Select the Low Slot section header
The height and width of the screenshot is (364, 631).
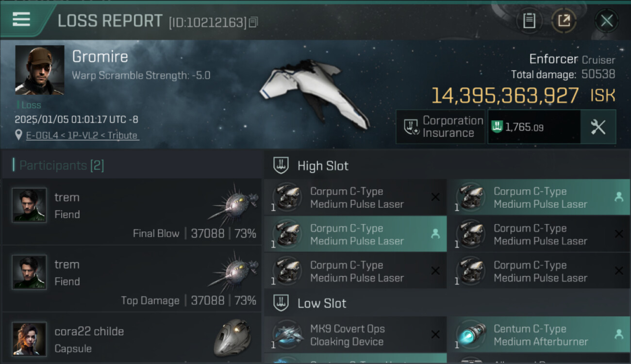click(x=322, y=304)
